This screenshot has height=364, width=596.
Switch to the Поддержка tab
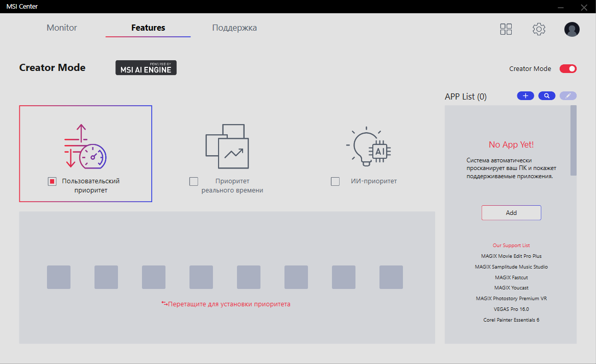point(234,28)
